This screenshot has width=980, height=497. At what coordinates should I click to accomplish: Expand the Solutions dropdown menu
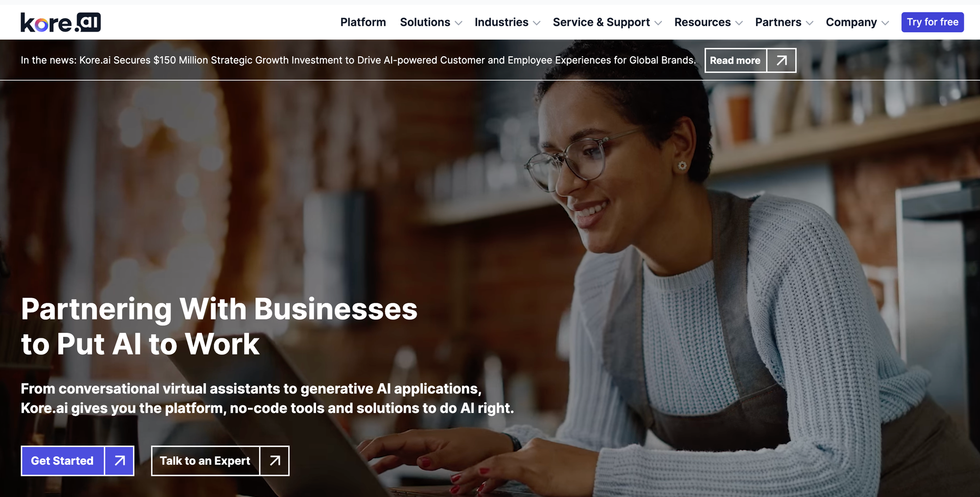coord(431,23)
